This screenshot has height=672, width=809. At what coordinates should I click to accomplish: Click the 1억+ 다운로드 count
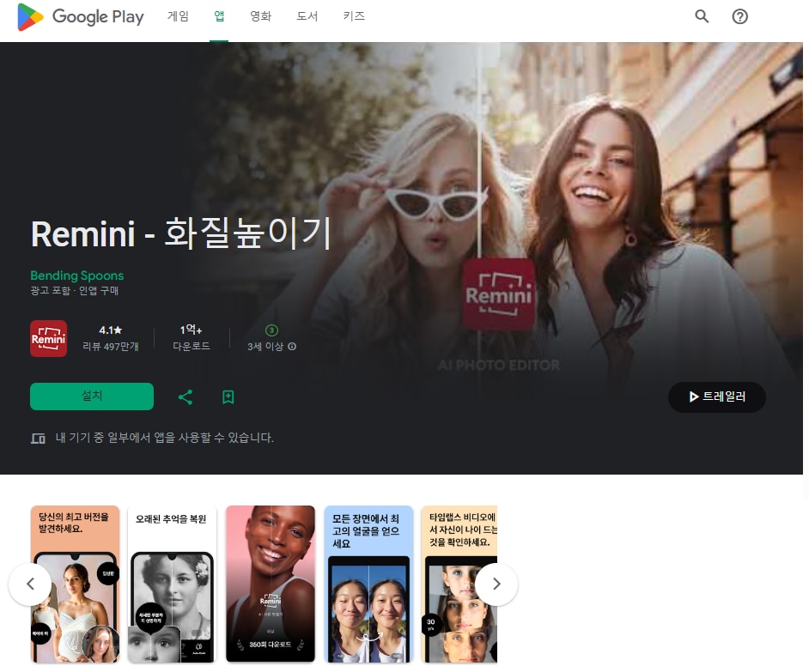192,338
